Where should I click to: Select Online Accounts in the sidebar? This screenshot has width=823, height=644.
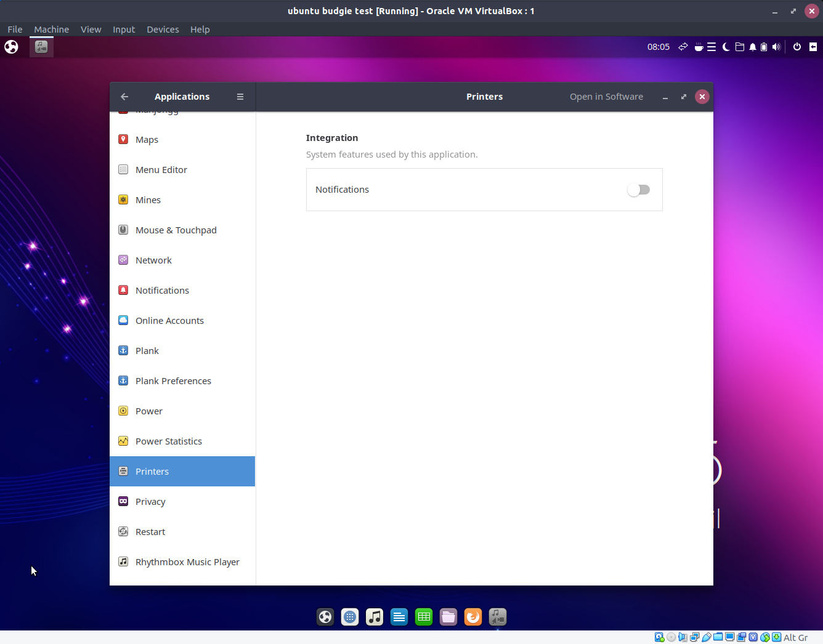182,321
